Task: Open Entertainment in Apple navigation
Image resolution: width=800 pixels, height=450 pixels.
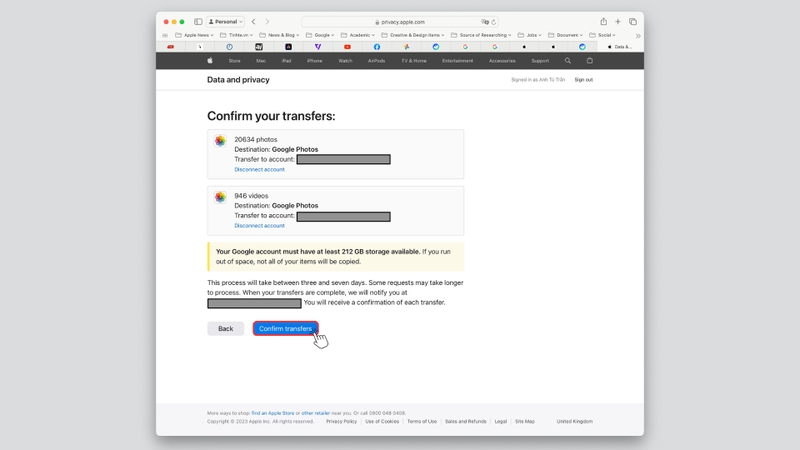Action: tap(458, 61)
